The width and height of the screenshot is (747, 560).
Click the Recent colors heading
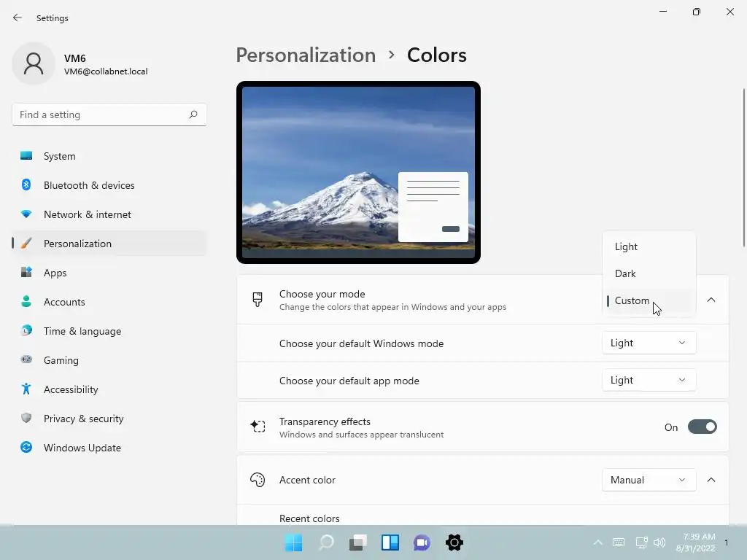[x=309, y=518]
